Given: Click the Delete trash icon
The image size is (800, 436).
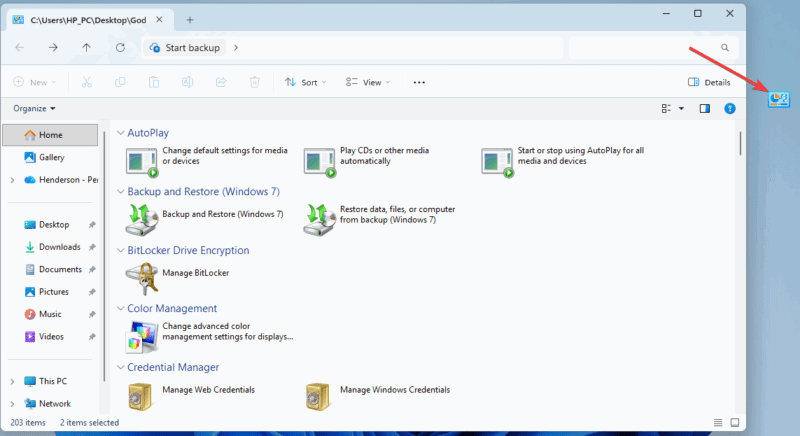Looking at the screenshot, I should [255, 82].
